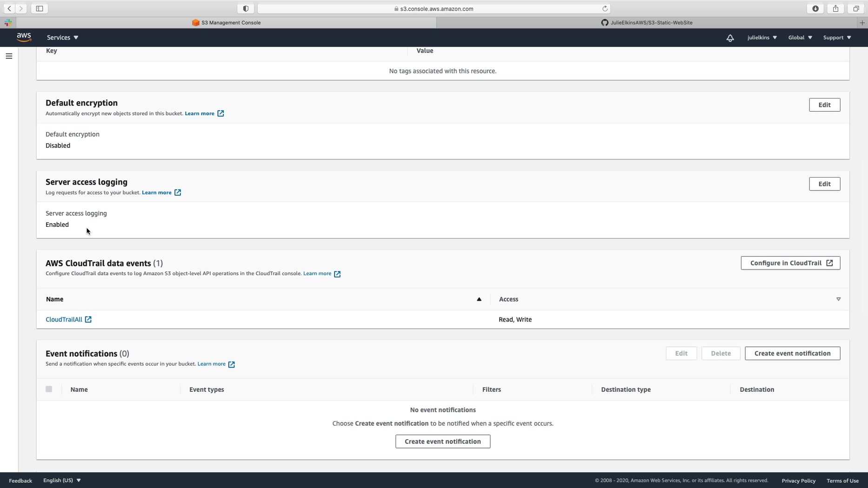Open the Terms of Use footer link

coord(842,481)
